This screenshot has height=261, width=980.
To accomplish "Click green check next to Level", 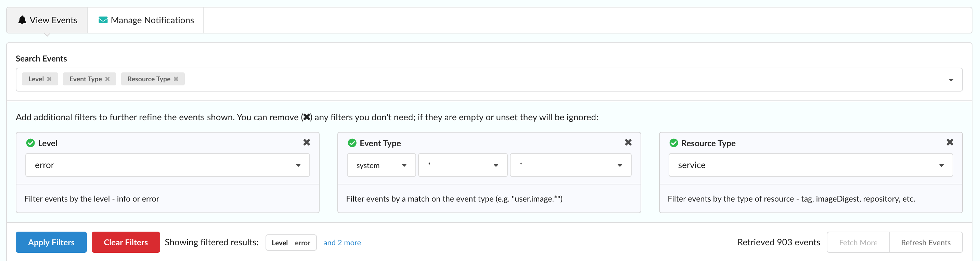I will [x=30, y=143].
